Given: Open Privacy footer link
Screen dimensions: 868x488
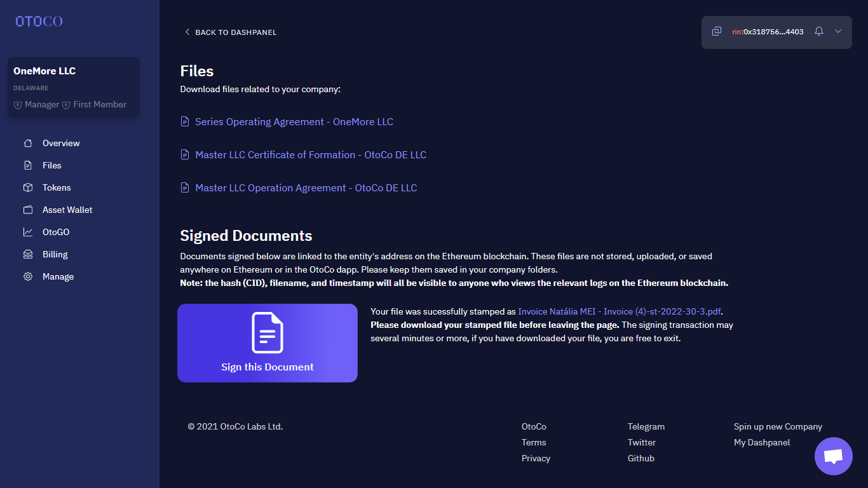Looking at the screenshot, I should tap(536, 458).
